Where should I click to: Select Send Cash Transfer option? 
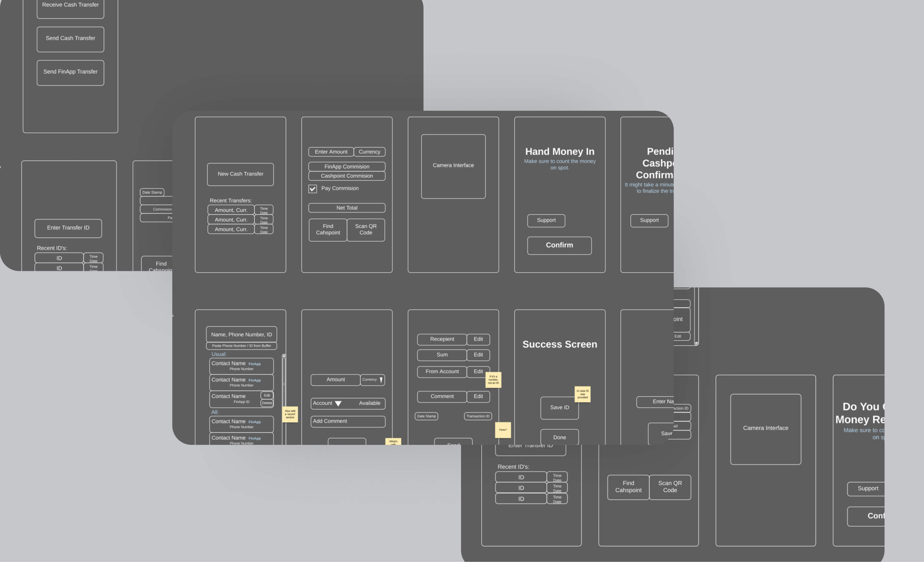(70, 39)
